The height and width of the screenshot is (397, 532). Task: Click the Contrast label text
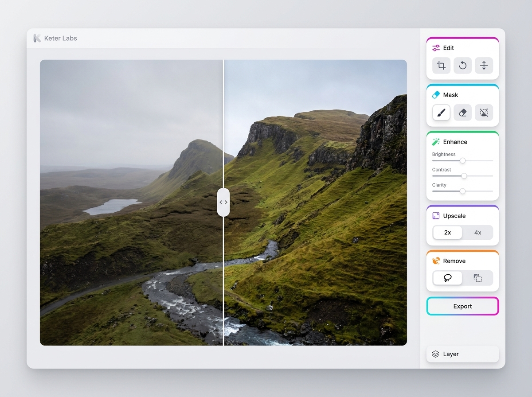pyautogui.click(x=442, y=170)
